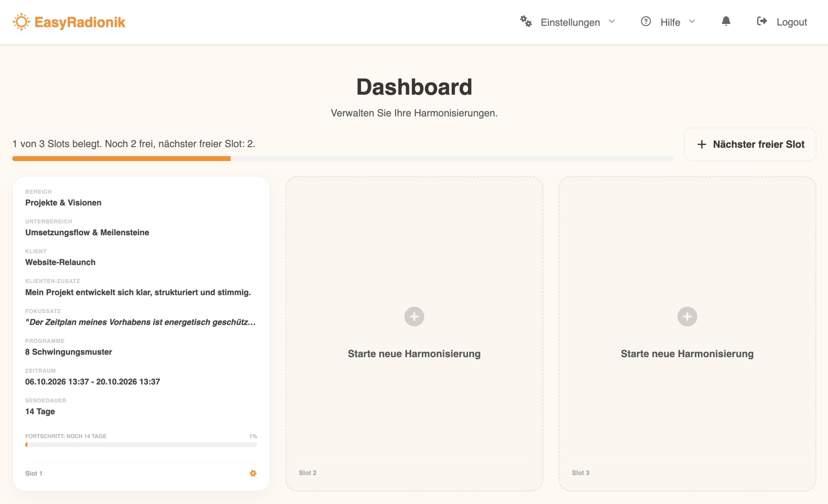
Task: Start new Harmonisierung in Slot 3
Action: tap(687, 354)
